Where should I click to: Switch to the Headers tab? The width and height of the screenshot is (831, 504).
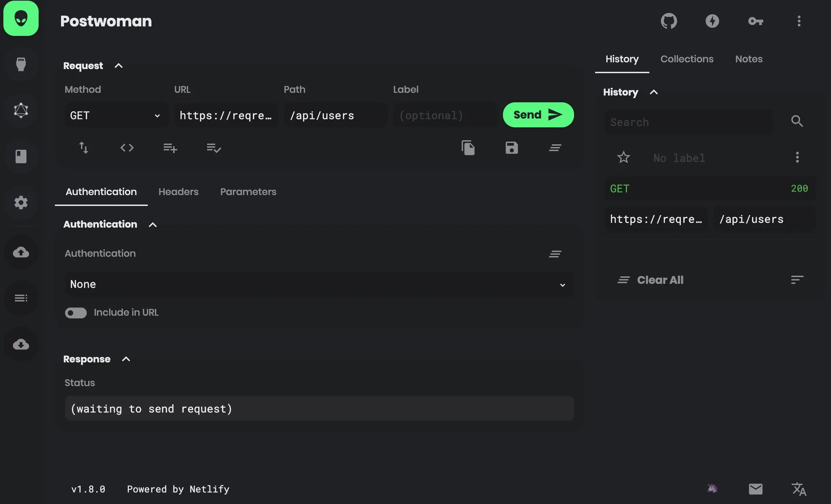179,192
